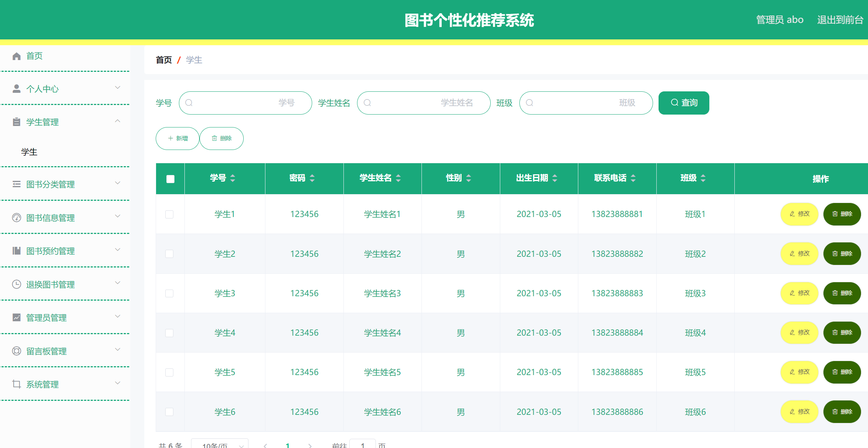
Task: Toggle the select-all checkbox in table header
Action: [170, 178]
